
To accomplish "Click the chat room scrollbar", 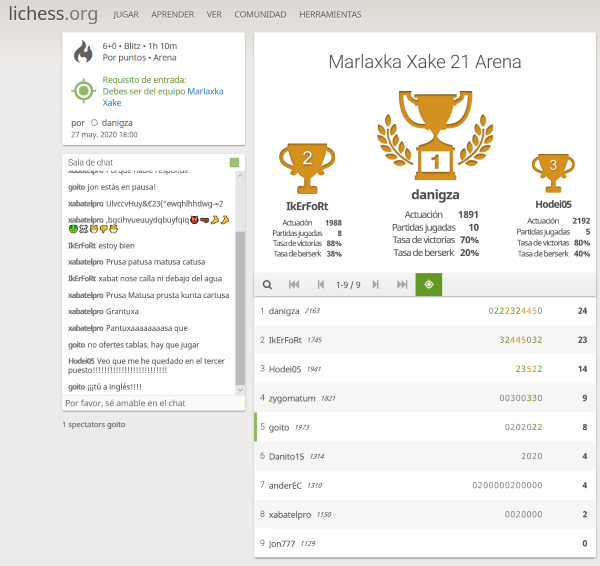I will click(x=240, y=300).
